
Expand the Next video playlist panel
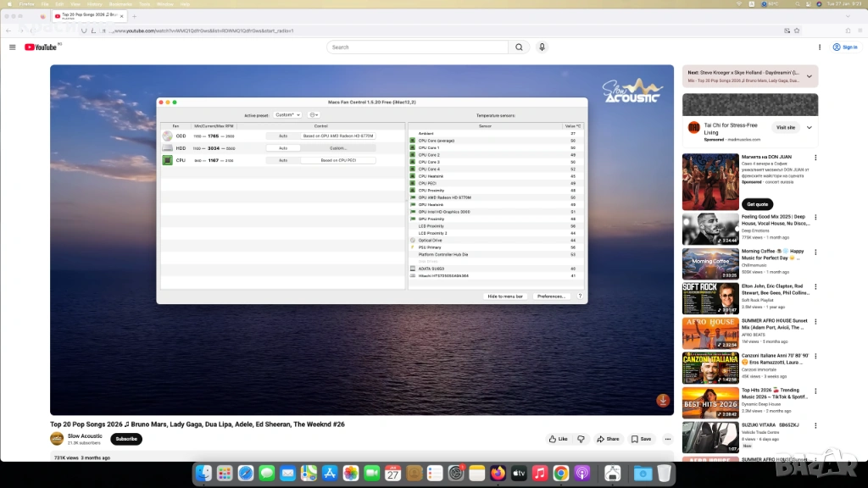809,76
